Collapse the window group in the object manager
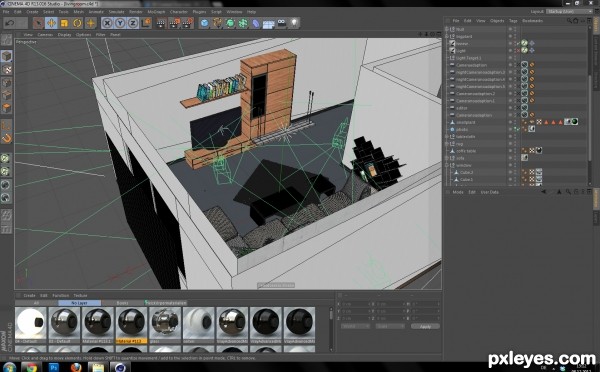This screenshot has height=372, width=600. (x=447, y=165)
